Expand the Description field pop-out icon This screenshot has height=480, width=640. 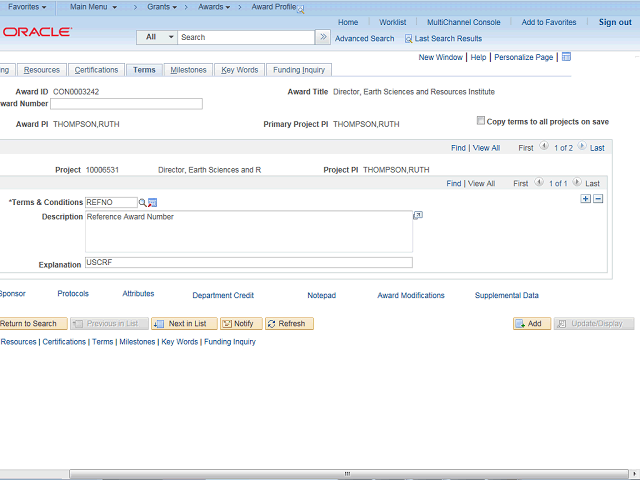click(418, 215)
